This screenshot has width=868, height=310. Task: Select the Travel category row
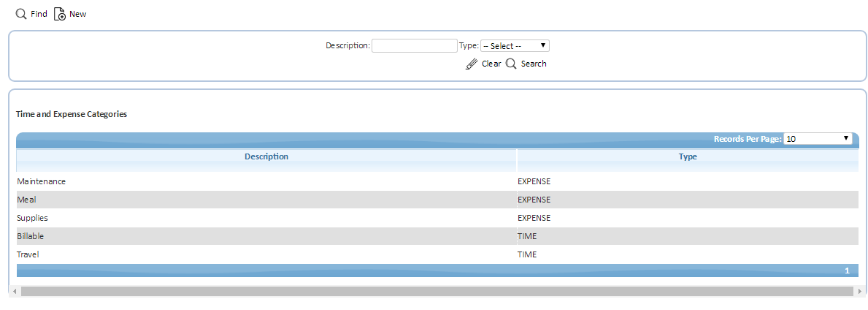point(437,254)
